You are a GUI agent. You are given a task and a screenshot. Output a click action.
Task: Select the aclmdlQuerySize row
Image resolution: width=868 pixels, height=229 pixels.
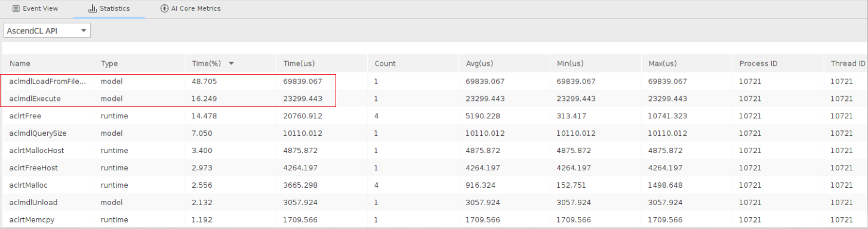tap(434, 133)
